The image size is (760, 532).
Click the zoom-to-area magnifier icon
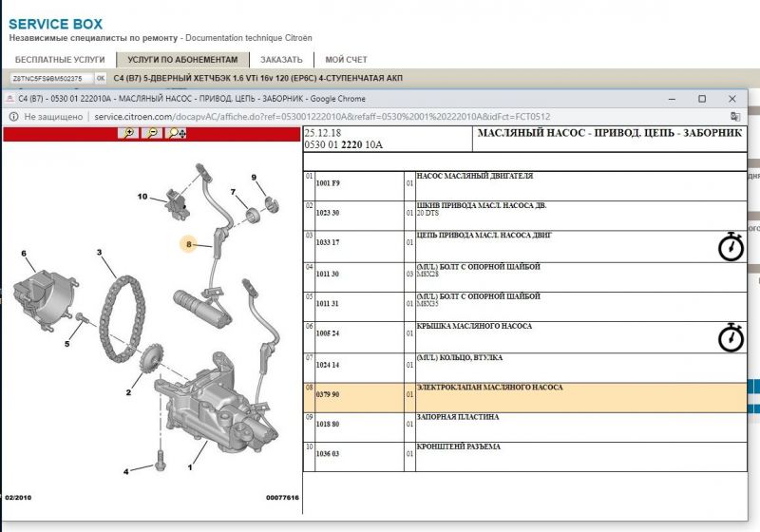[x=177, y=133]
